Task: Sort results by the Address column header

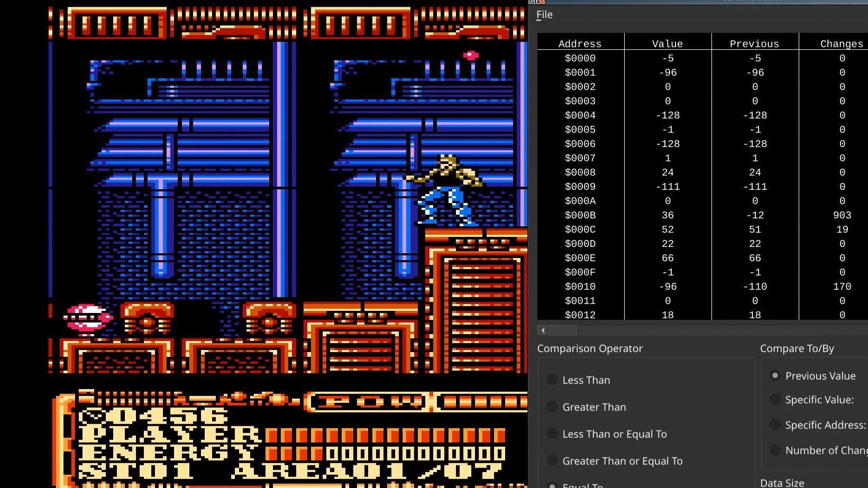Action: click(x=580, y=43)
